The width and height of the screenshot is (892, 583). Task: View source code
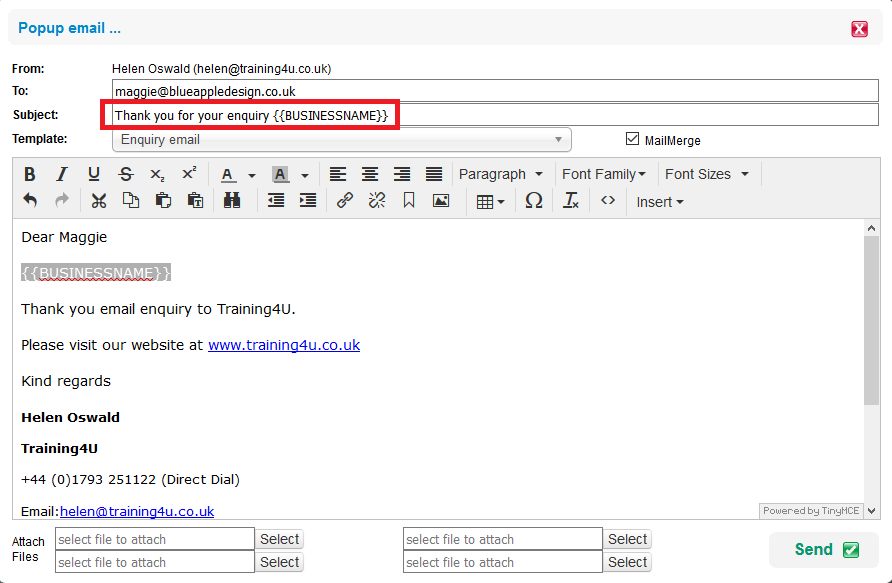(x=608, y=201)
